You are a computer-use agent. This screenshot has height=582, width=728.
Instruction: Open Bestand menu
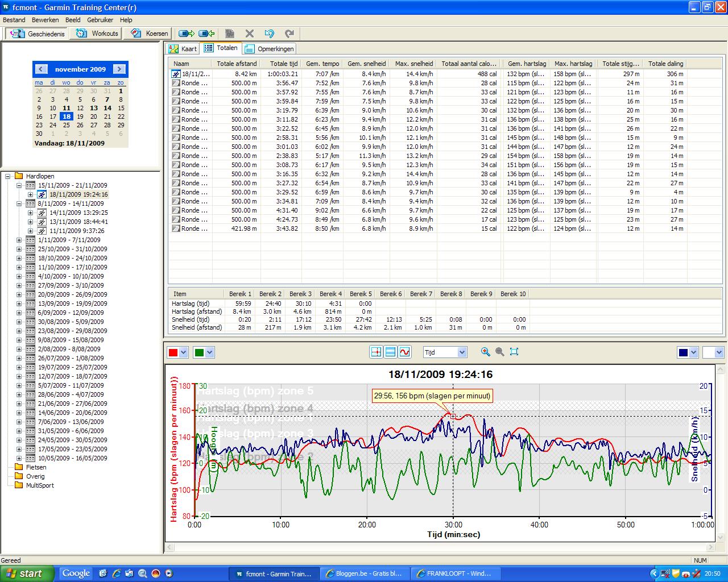pyautogui.click(x=14, y=20)
